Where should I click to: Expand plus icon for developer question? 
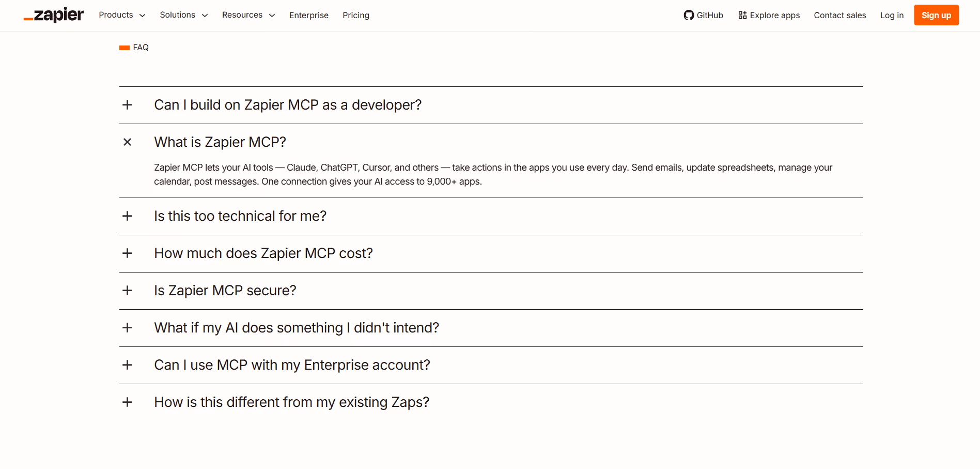click(128, 105)
